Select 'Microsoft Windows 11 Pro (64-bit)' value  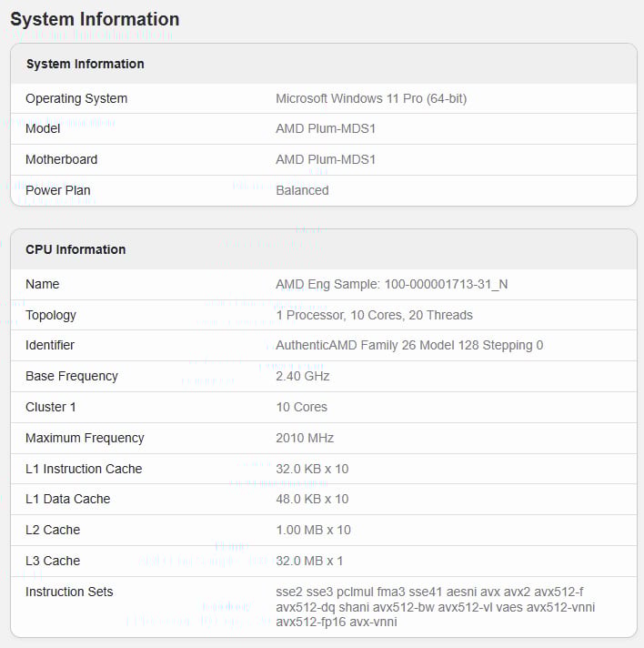371,99
